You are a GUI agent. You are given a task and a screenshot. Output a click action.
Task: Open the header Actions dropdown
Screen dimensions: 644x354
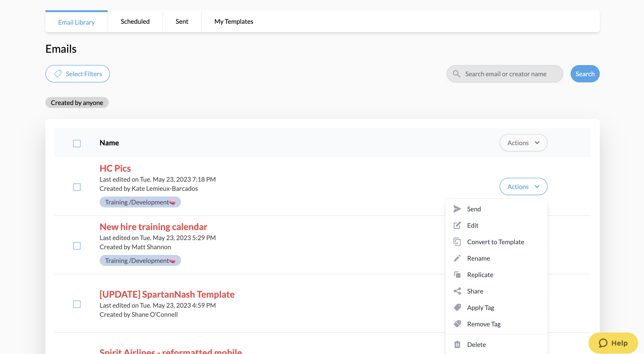point(523,143)
